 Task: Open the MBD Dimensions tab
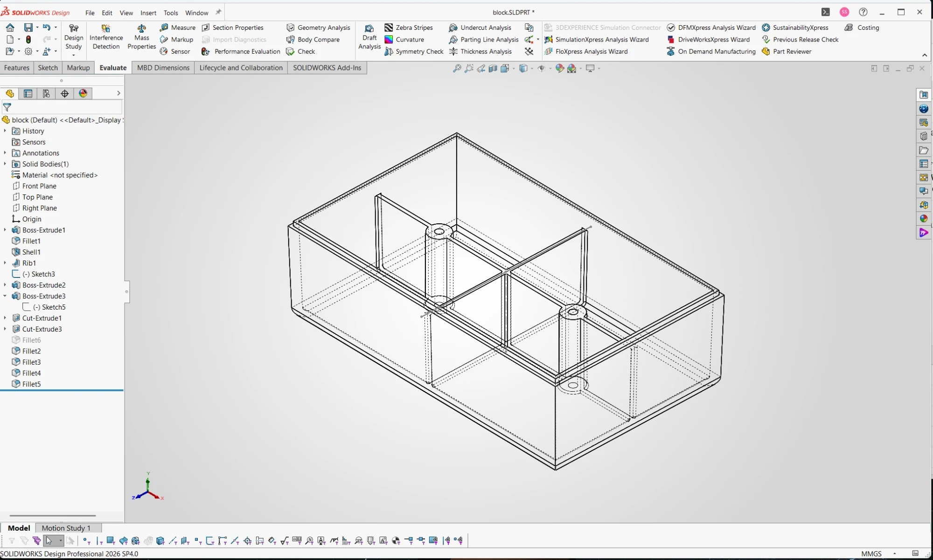tap(163, 68)
